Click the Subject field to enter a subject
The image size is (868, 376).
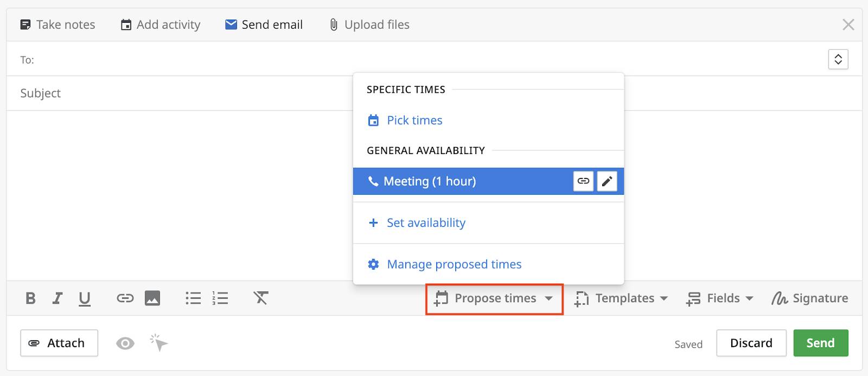click(x=163, y=93)
